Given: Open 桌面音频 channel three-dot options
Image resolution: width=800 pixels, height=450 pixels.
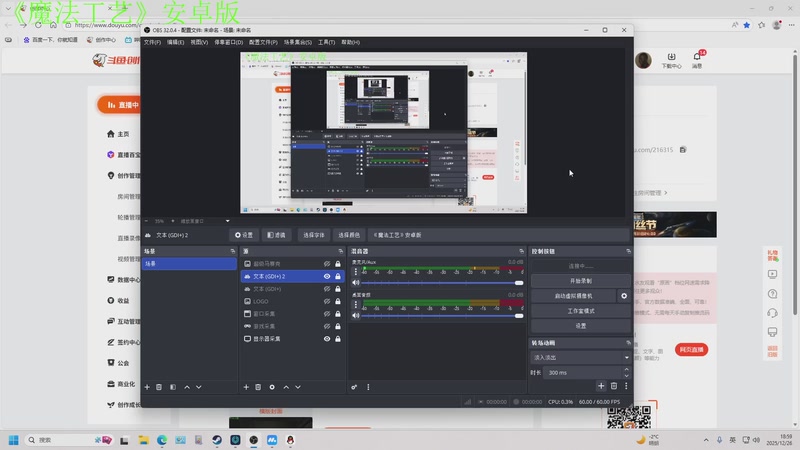Looking at the screenshot, I should [x=356, y=305].
